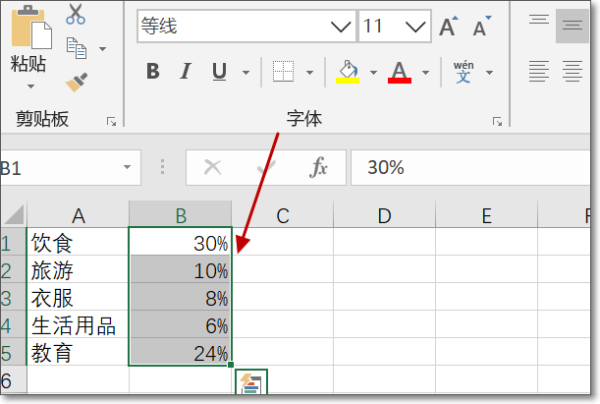Click the fill handle of selection
600x404 pixels.
coord(231,365)
